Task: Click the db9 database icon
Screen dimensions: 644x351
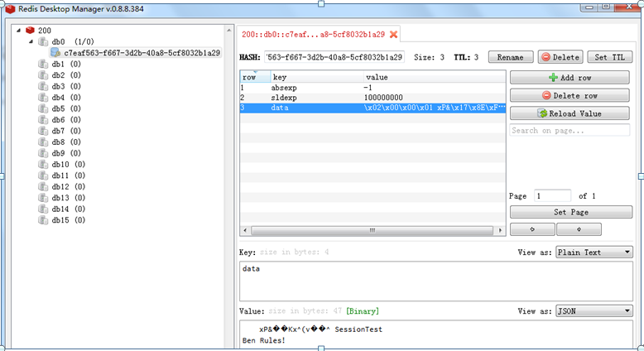Action: (43, 152)
